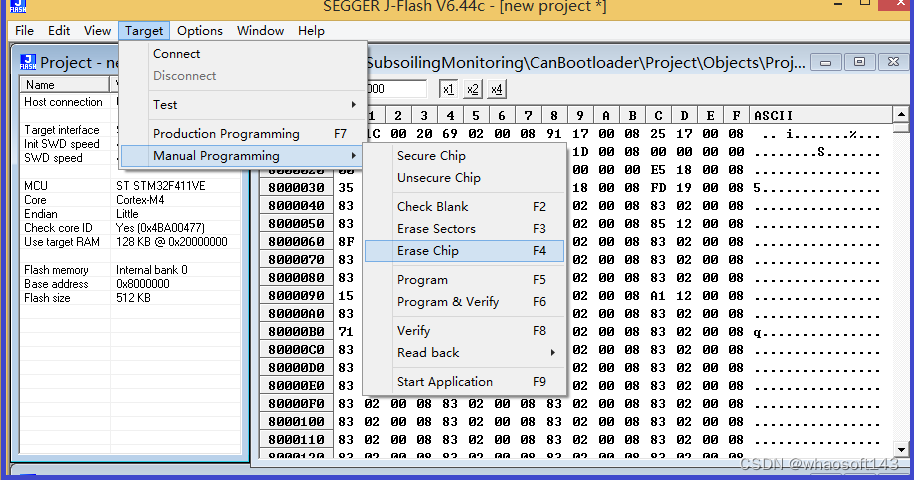Select Start Application F9
Image resolution: width=914 pixels, height=480 pixels.
(x=465, y=381)
